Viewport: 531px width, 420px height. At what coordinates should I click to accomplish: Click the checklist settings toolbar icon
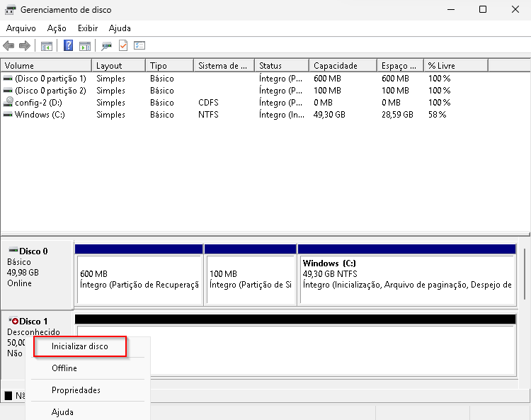pos(139,46)
